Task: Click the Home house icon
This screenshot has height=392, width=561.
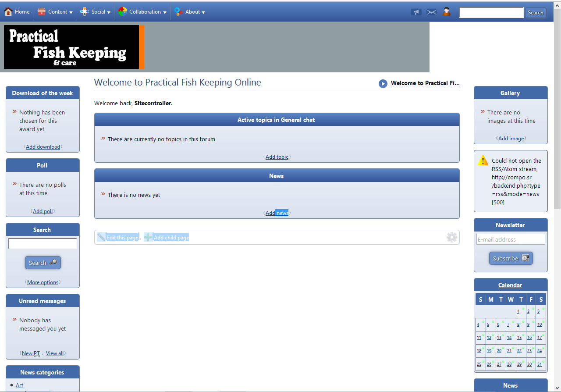Action: coord(8,12)
